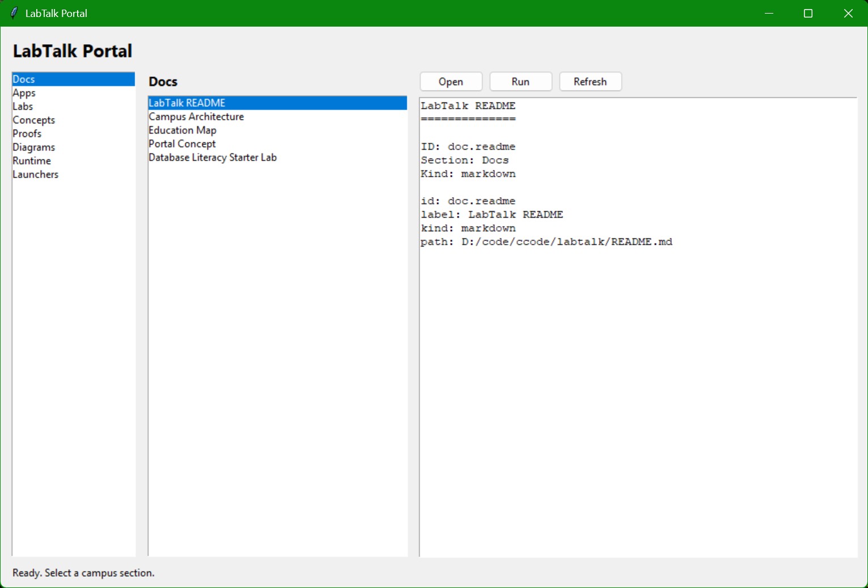Click the LabTalk Portal heading
This screenshot has height=588, width=868.
[x=73, y=51]
